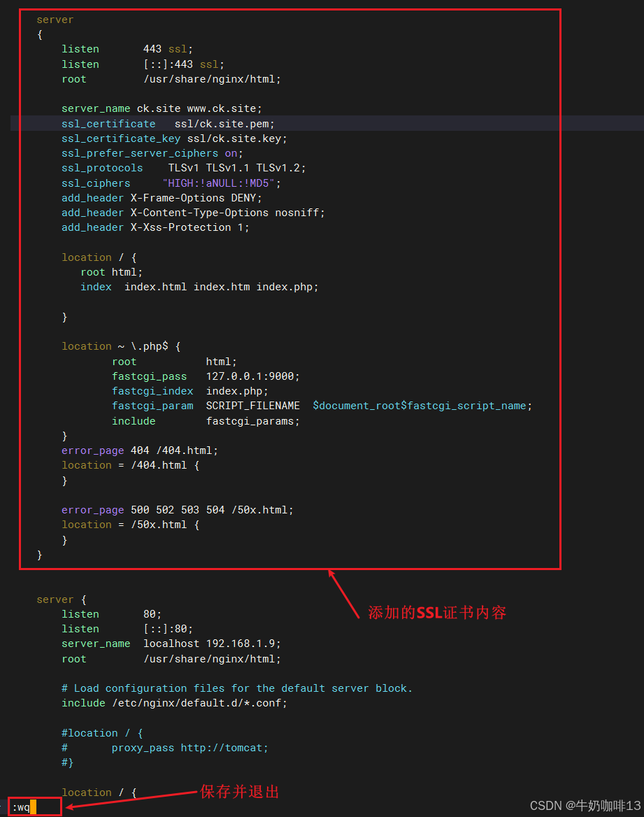The width and height of the screenshot is (644, 817).
Task: Click the 'location ~ \.php$ {' line
Action: tap(121, 346)
